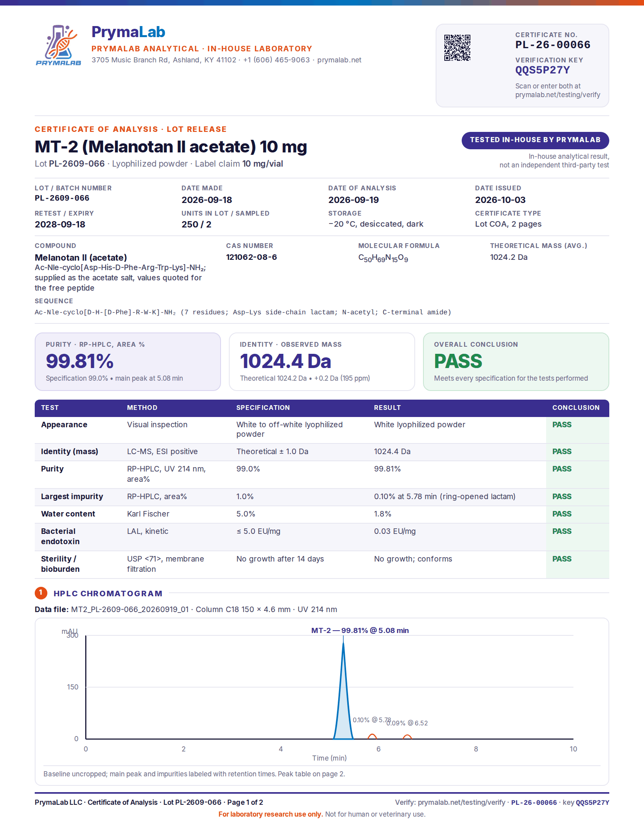Select verification key QQS5P27Y in header box
This screenshot has width=644, height=834.
pos(543,70)
